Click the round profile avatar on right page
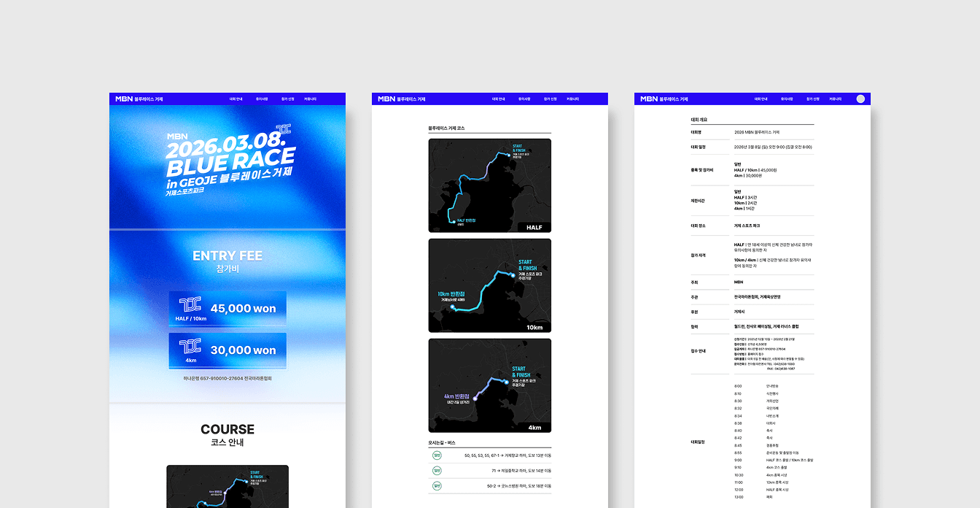 coord(860,99)
